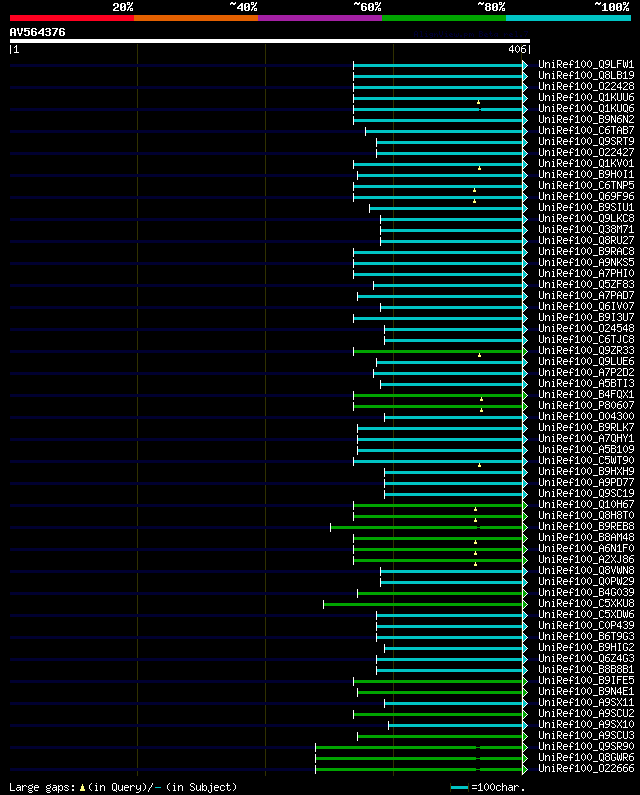Click the cyan alignment bar for UniRef100_A9SX10
The height and width of the screenshot is (795, 640).
456,726
